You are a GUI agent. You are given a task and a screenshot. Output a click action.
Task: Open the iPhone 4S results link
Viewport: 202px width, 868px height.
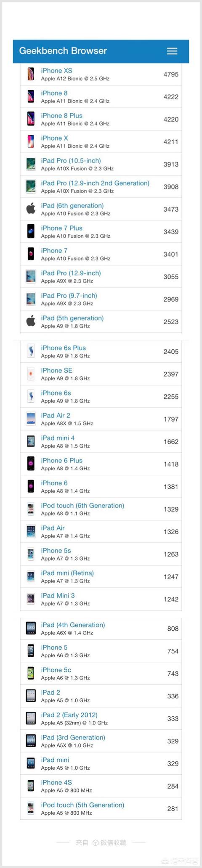point(56,782)
